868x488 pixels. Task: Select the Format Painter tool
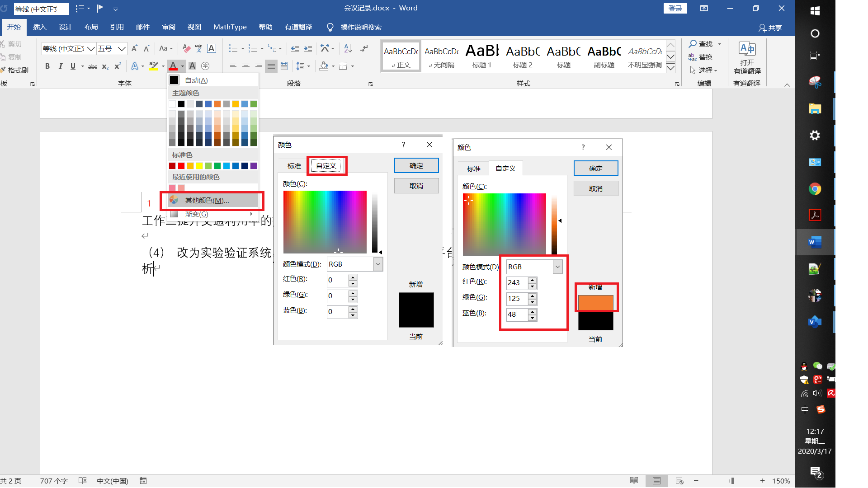pos(16,70)
